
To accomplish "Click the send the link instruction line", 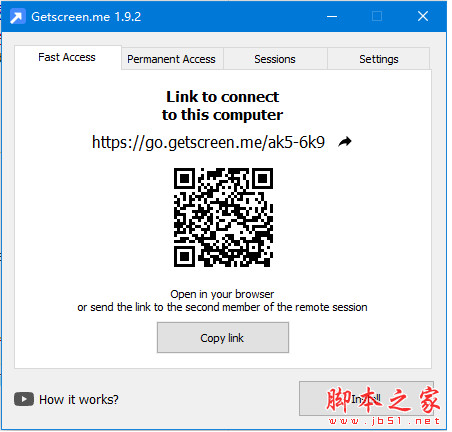I will pos(222,307).
